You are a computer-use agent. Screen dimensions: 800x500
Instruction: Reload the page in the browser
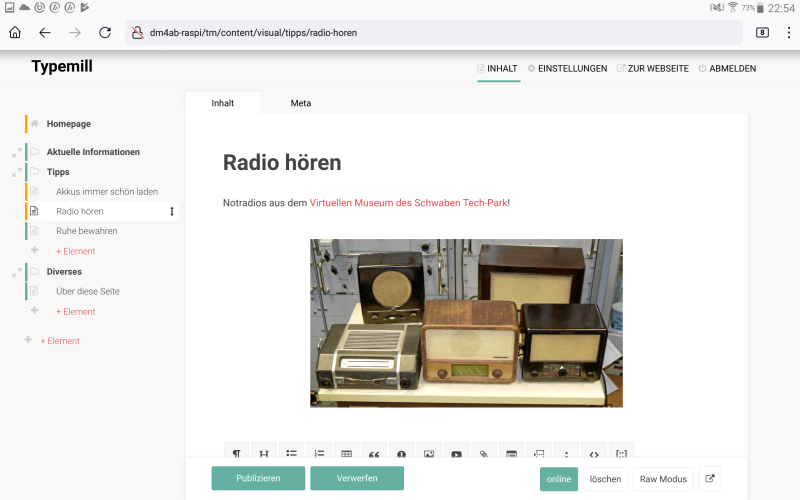tap(105, 32)
